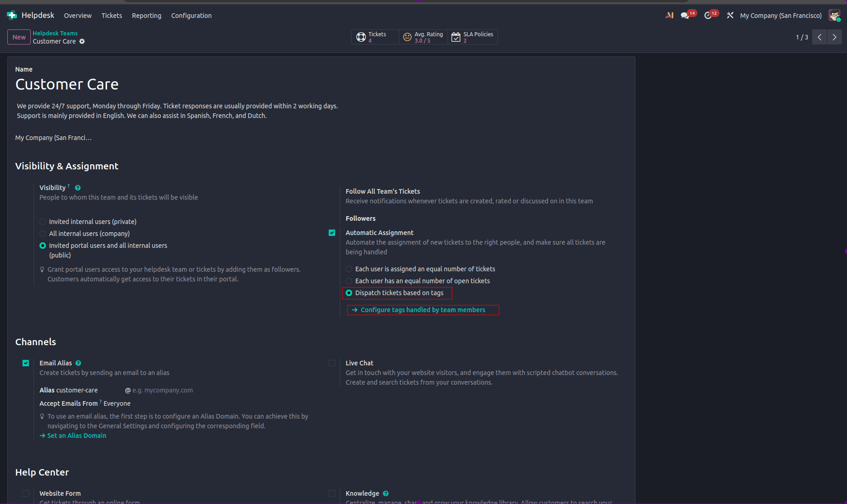Click the help icon beside Email Alias
The image size is (847, 504).
pyautogui.click(x=78, y=363)
